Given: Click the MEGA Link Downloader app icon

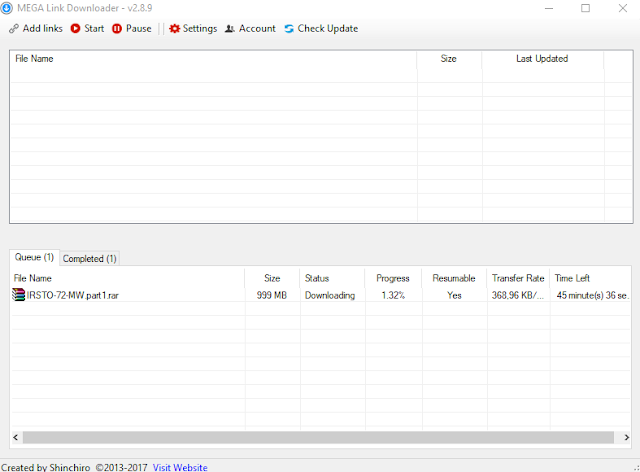Looking at the screenshot, I should pyautogui.click(x=7, y=8).
